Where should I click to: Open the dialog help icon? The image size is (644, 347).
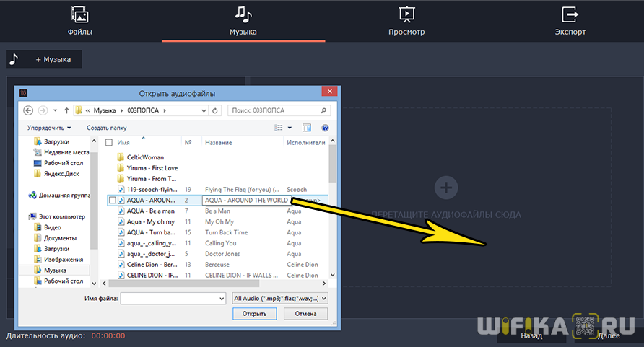tap(325, 128)
